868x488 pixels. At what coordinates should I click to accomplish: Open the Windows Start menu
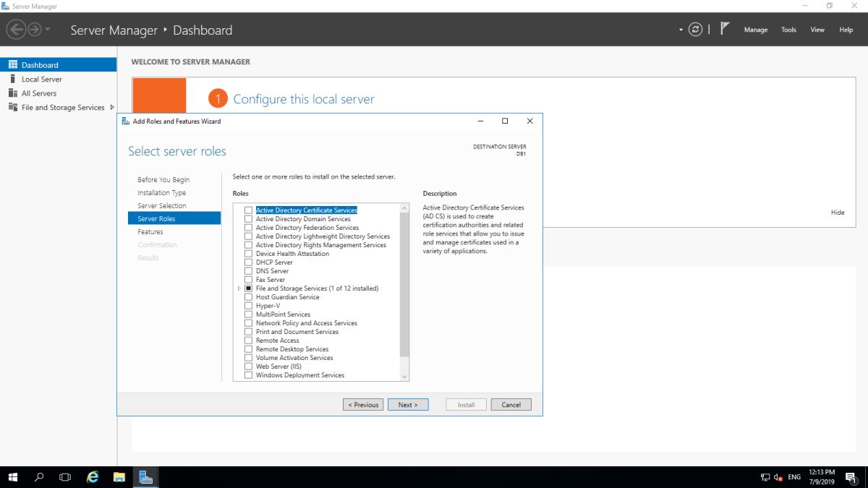[x=13, y=477]
